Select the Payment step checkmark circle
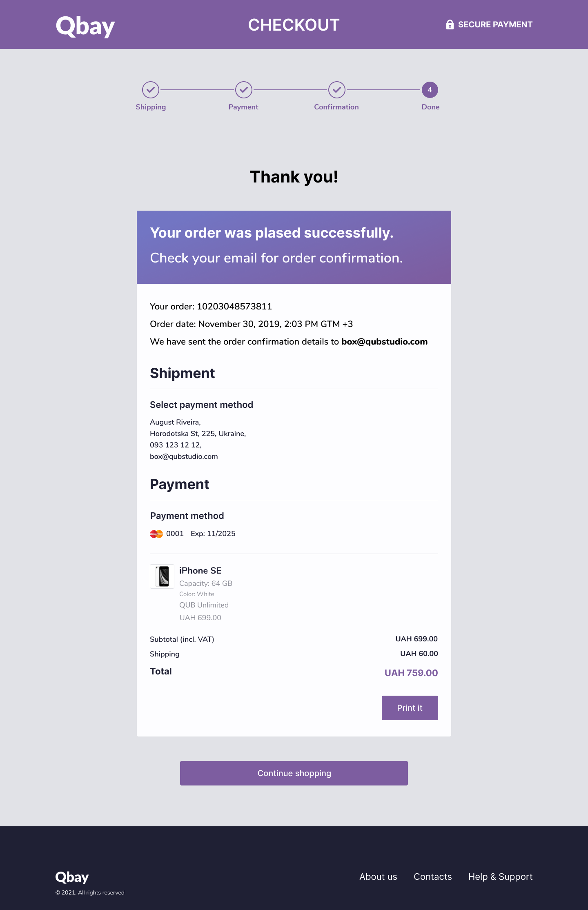The image size is (588, 910). pyautogui.click(x=244, y=90)
